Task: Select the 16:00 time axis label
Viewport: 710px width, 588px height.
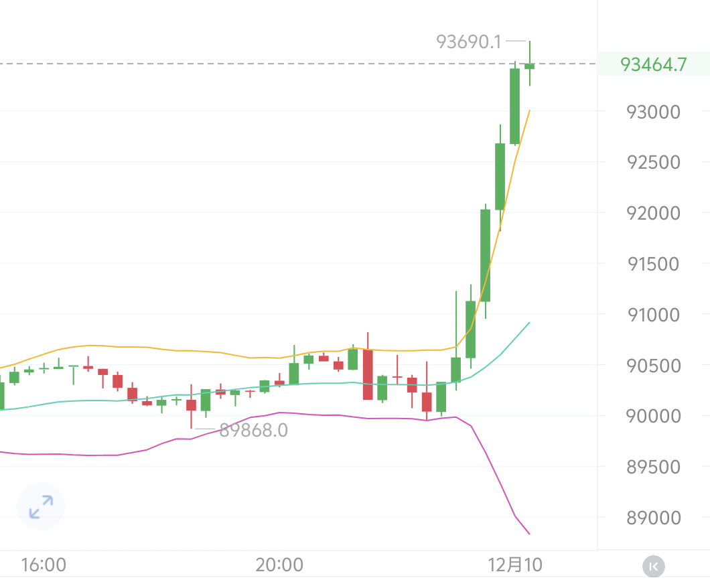Action: tap(44, 565)
